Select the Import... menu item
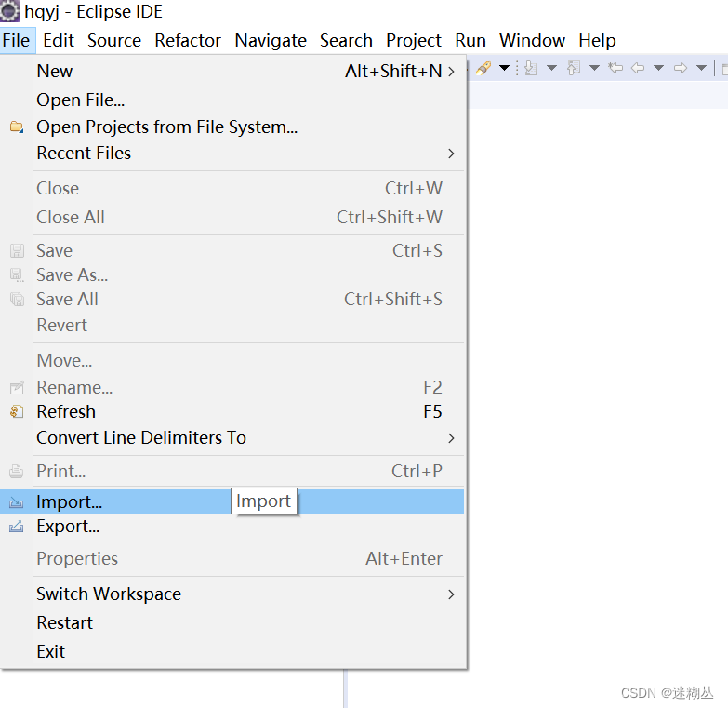 232,501
